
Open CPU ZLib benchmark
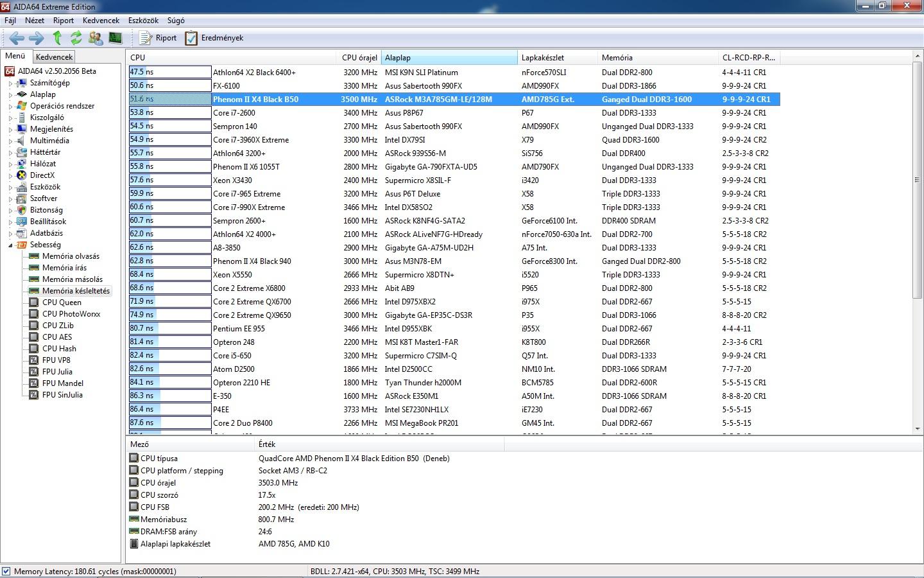coord(58,326)
